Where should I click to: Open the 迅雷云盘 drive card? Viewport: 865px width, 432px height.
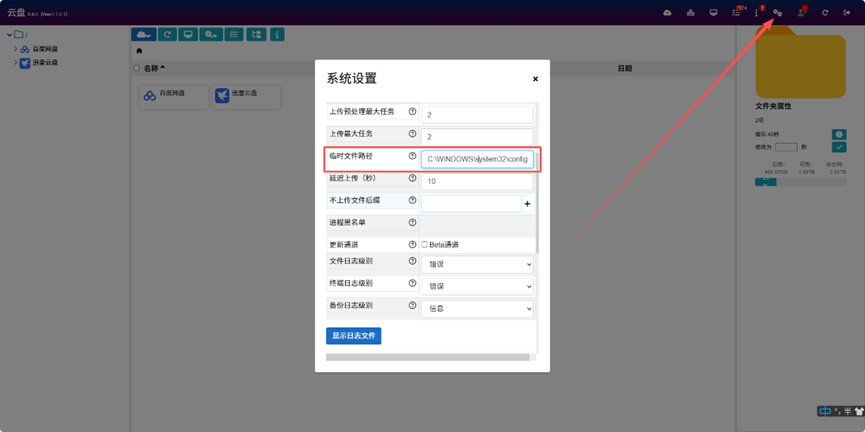coord(247,97)
